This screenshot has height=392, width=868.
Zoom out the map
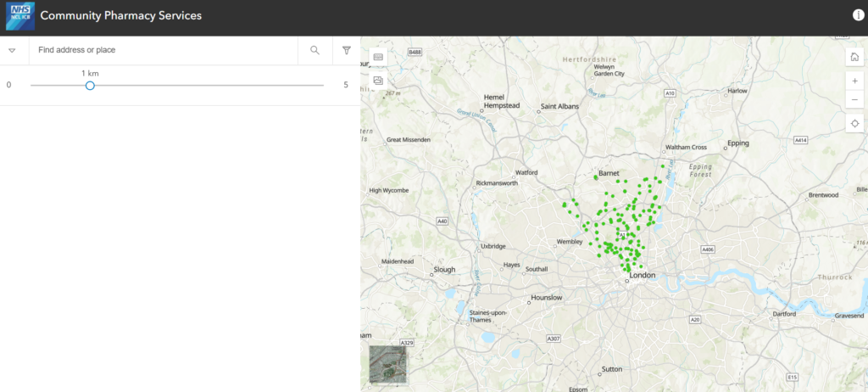(854, 99)
